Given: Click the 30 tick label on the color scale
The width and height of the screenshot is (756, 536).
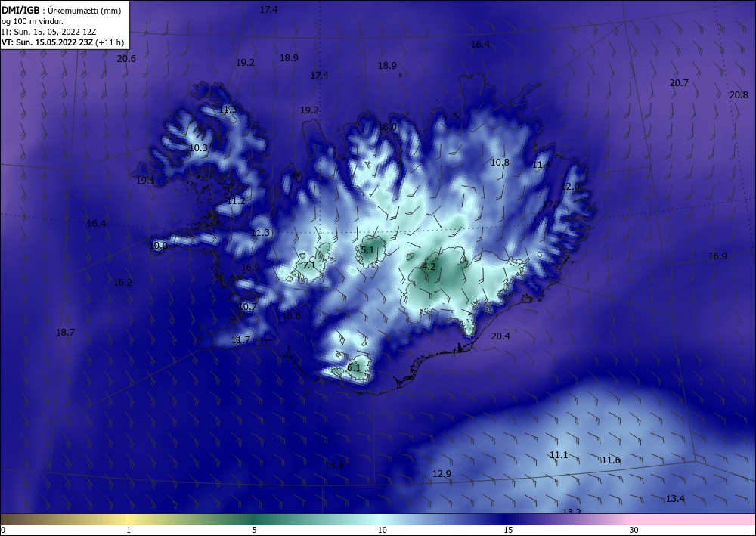Looking at the screenshot, I should (634, 530).
